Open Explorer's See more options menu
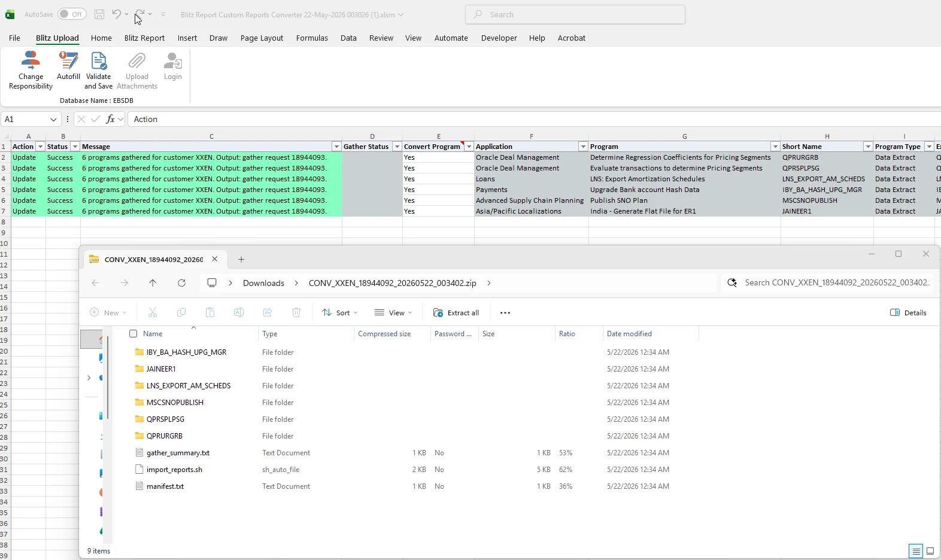 pos(505,313)
